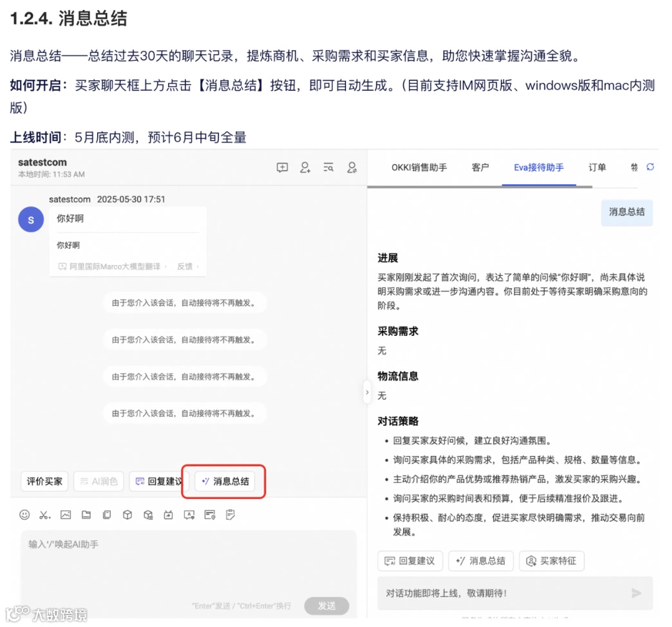The height and width of the screenshot is (627, 672).
Task: Open the scissors tool dropdown arrow
Action: (x=49, y=518)
